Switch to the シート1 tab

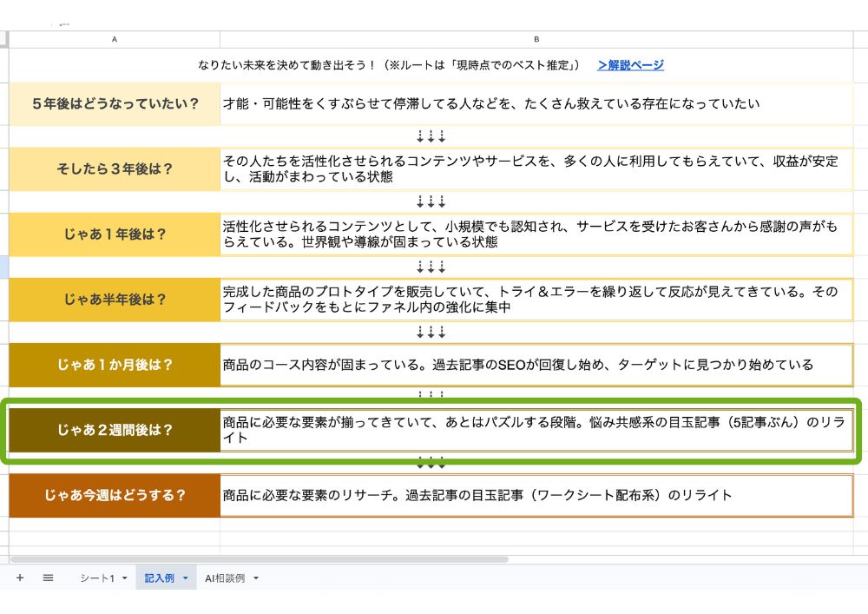tap(97, 578)
